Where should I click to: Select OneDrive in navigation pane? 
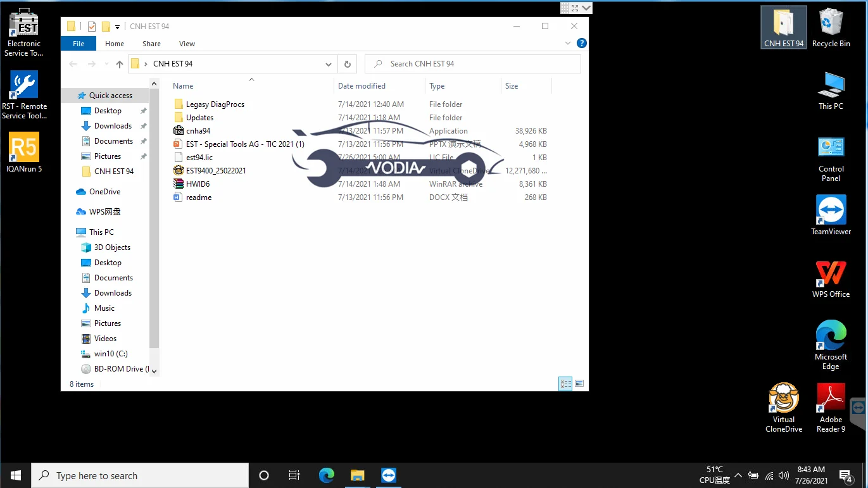(104, 192)
